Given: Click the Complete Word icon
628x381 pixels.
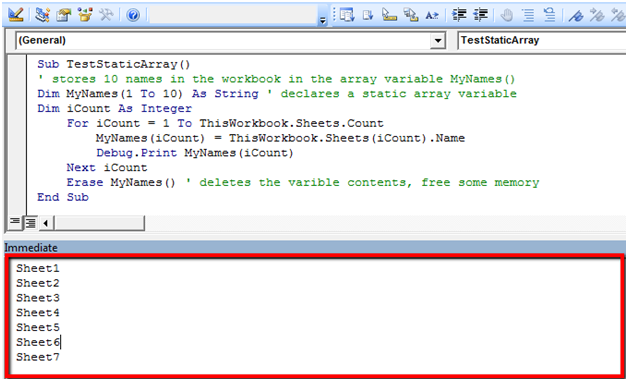Looking at the screenshot, I should click(432, 16).
